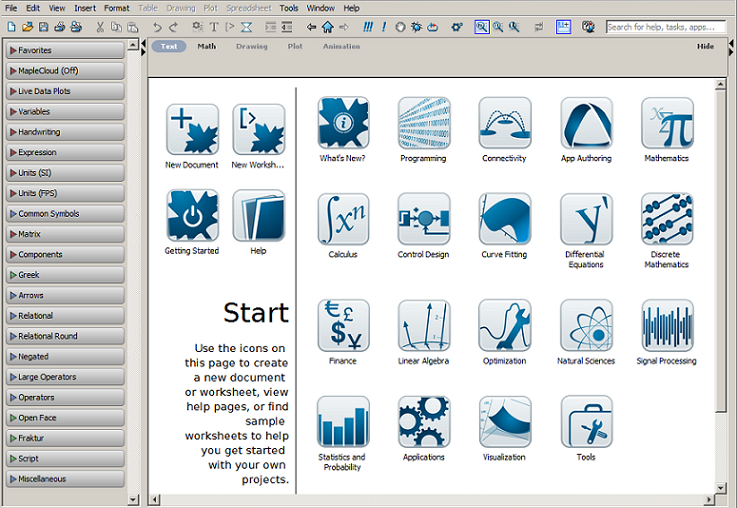737x508 pixels.
Task: Open the Format menu
Action: click(116, 8)
